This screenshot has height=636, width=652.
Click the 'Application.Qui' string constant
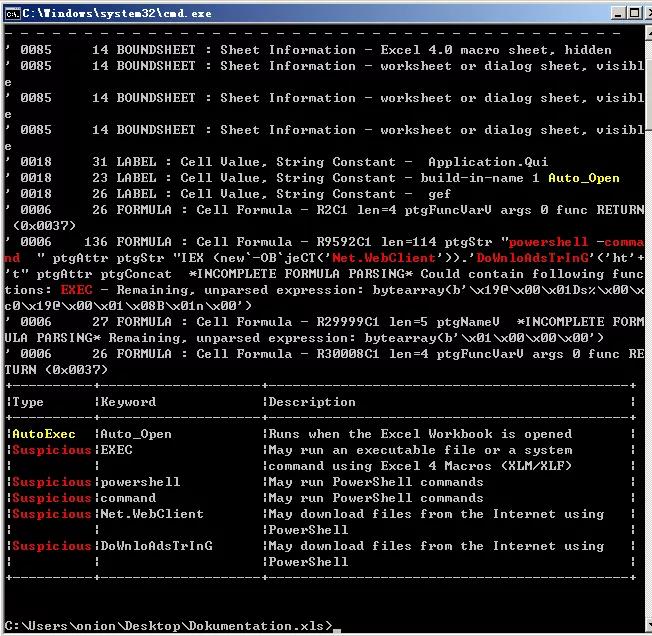click(488, 162)
